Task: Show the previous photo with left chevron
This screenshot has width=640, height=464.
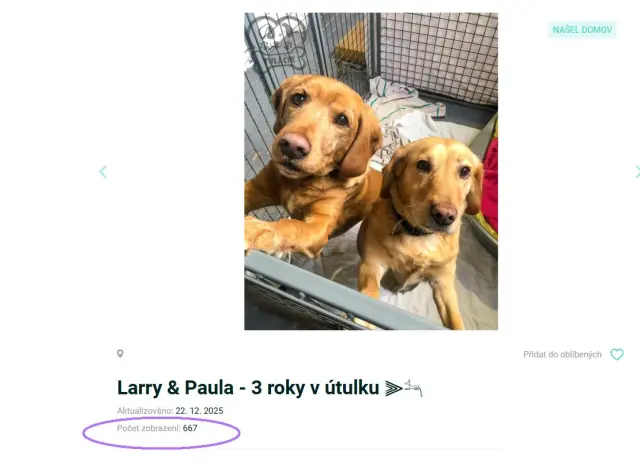Action: pos(103,172)
